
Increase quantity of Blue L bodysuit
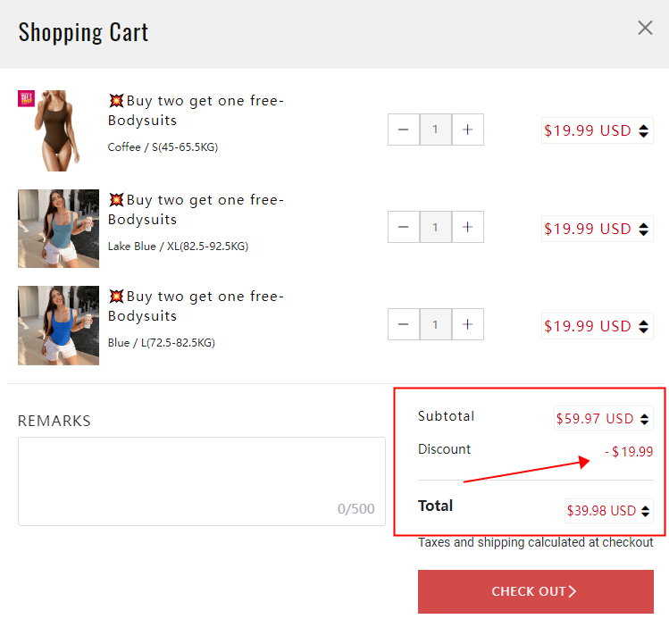[467, 324]
